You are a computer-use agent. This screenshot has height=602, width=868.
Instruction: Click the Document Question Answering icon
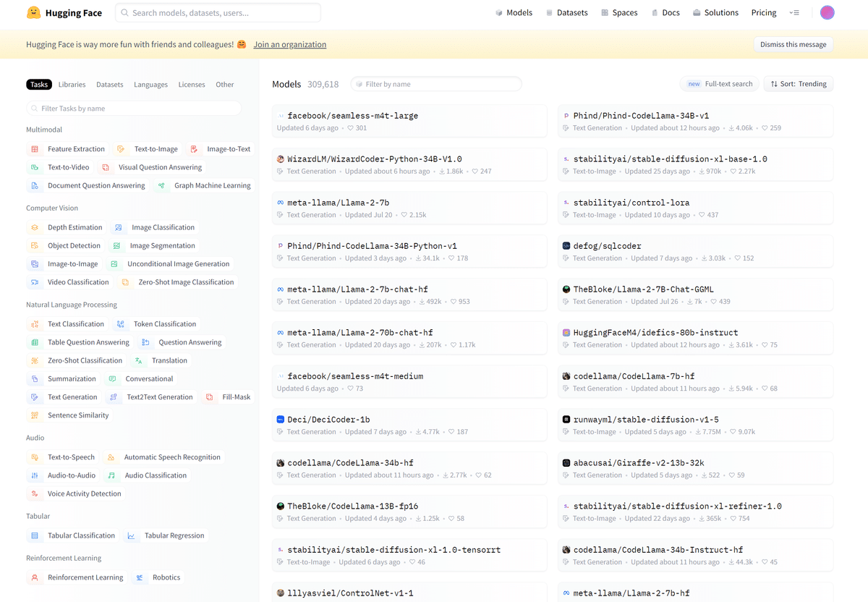35,185
